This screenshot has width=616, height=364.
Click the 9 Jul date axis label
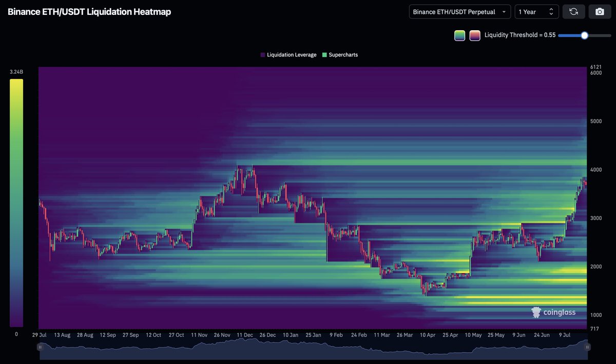tap(564, 335)
